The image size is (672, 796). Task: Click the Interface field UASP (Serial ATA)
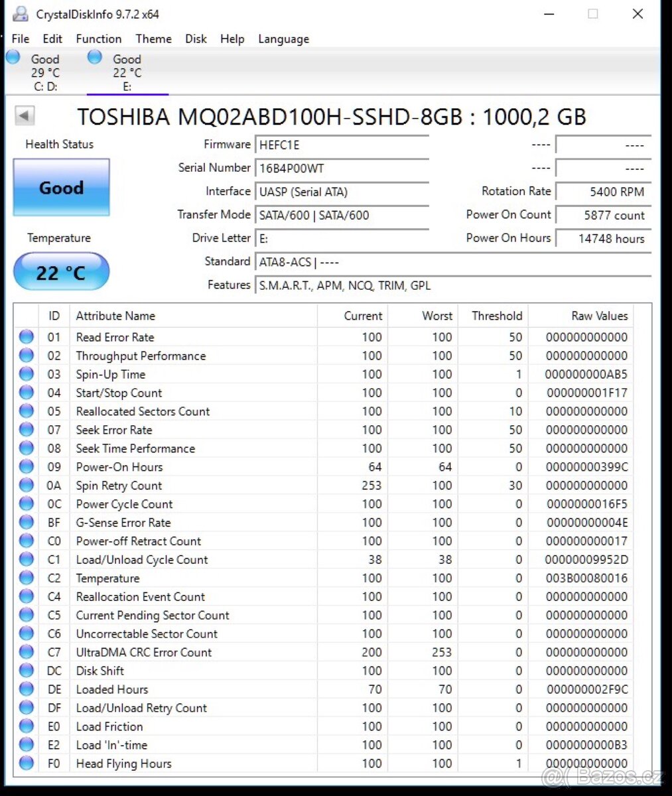pos(342,192)
